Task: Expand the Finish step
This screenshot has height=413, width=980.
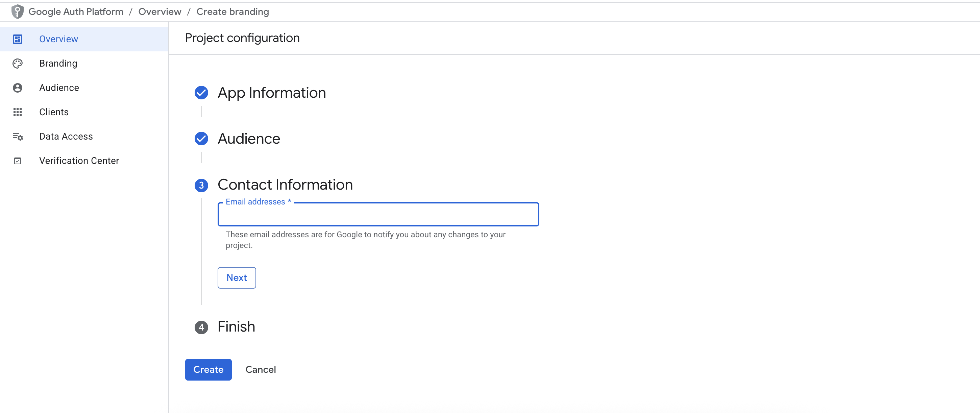Action: 236,326
